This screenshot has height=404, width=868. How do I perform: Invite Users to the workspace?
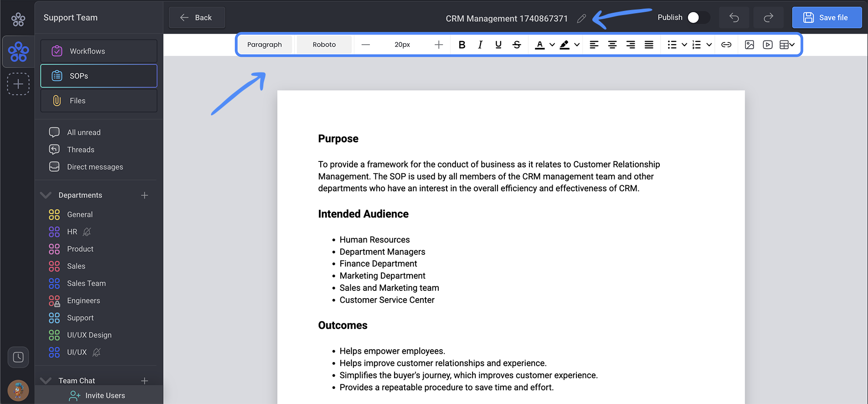(97, 395)
